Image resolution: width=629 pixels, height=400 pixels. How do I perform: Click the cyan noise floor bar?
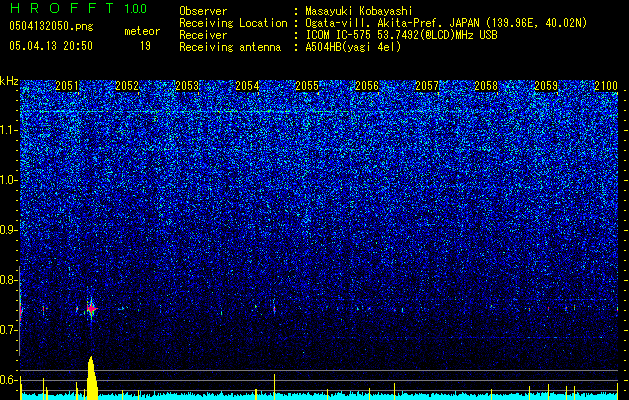click(x=319, y=396)
